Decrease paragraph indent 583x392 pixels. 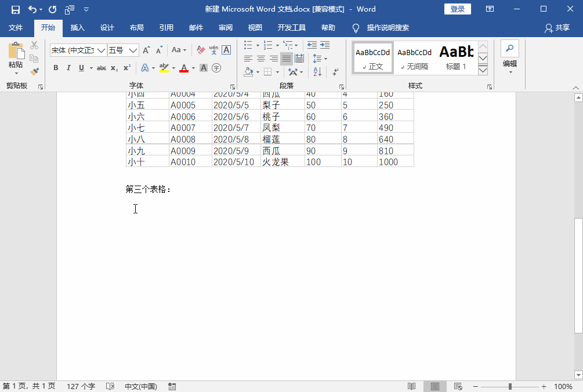point(312,45)
